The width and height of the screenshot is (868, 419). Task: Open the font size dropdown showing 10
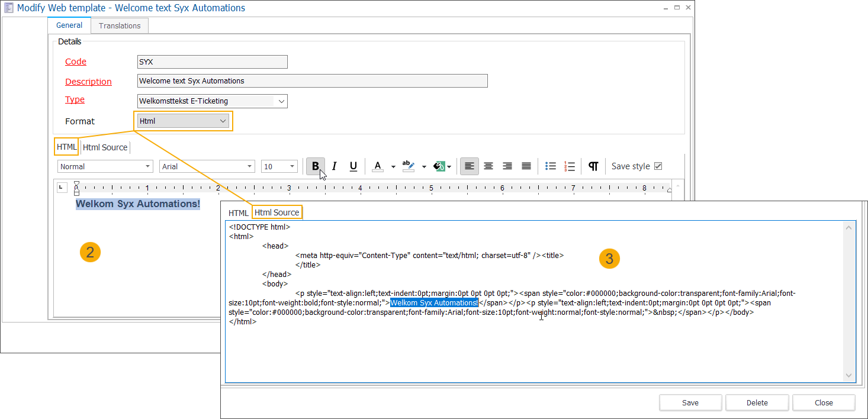[x=292, y=166]
